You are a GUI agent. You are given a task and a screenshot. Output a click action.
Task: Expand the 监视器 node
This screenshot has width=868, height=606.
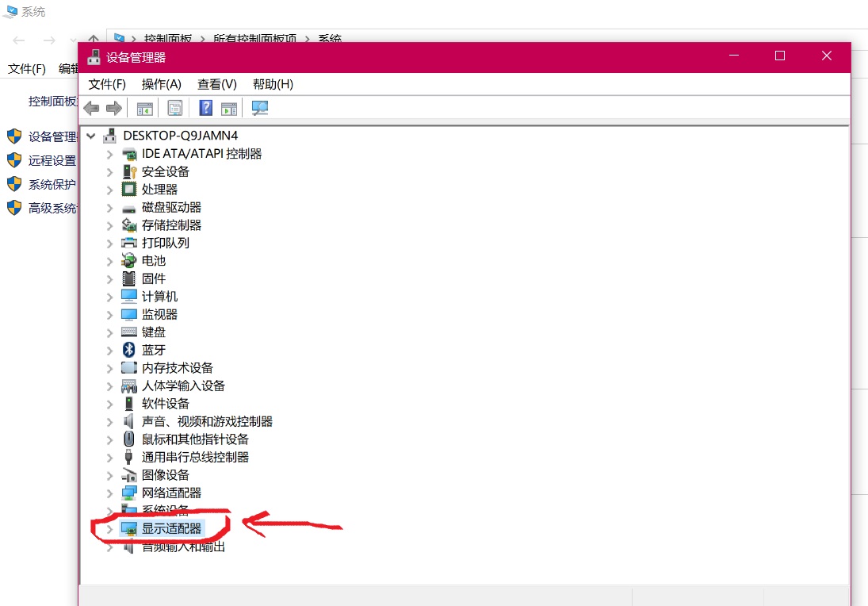click(109, 315)
